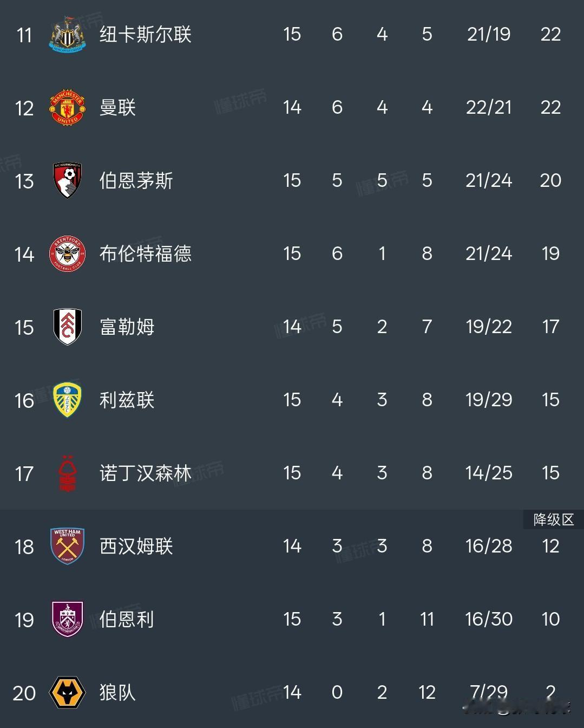Viewport: 584px width, 728px height.
Task: Select the Bournemouth team logo
Action: pyautogui.click(x=68, y=181)
